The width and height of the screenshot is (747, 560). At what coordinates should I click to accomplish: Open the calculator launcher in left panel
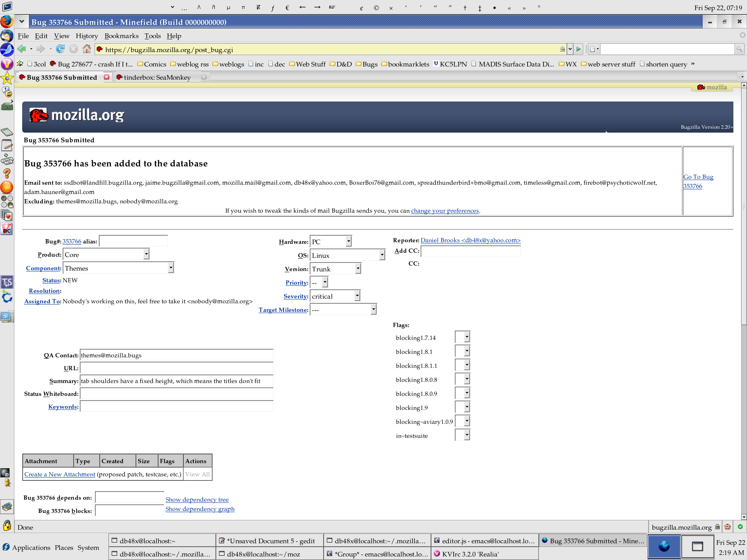pyautogui.click(x=7, y=132)
